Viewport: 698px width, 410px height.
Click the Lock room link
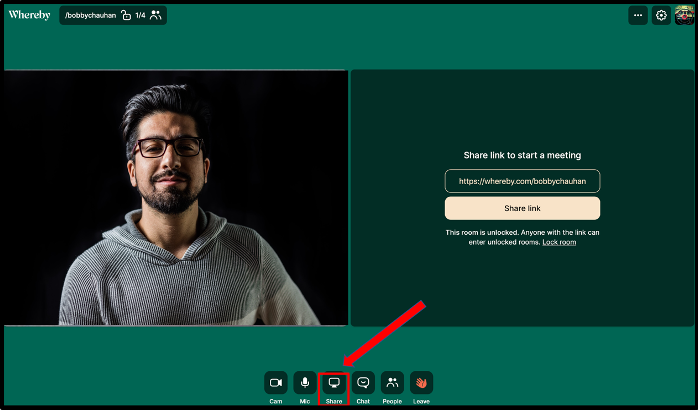[x=559, y=242]
